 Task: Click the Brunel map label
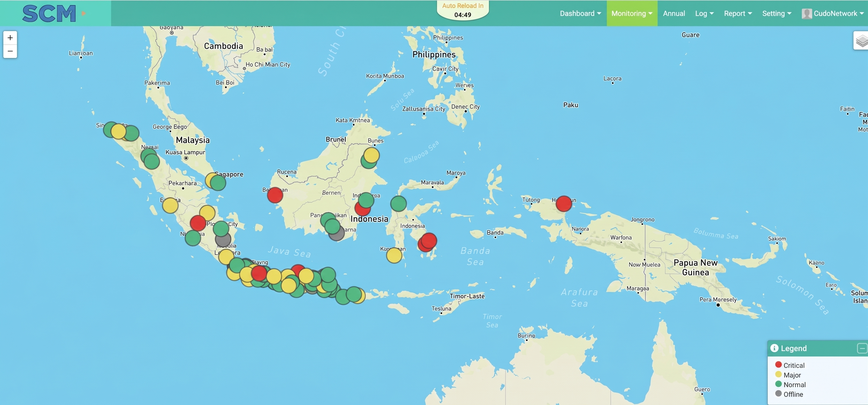[x=336, y=140]
